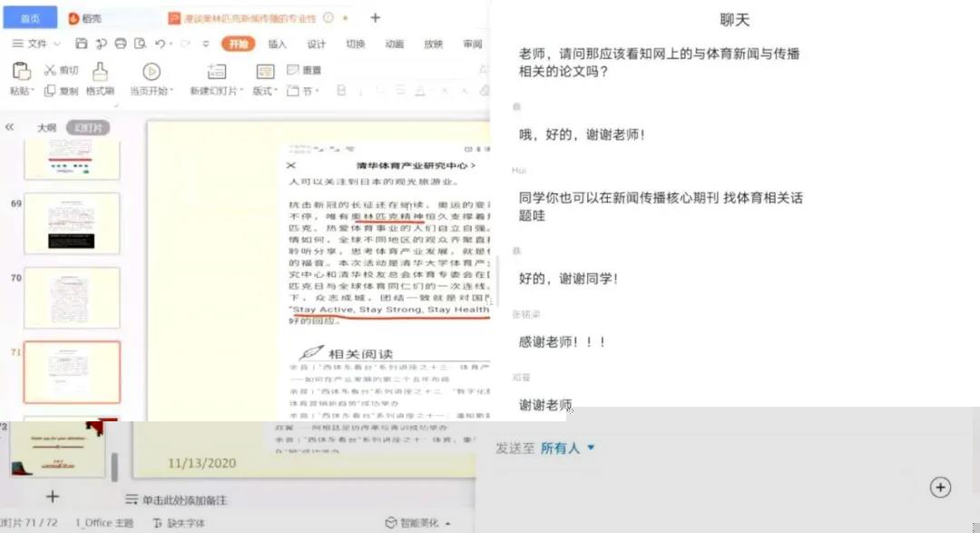Add a slide with the panel plus button
Viewport: 980px width, 533px height.
point(53,497)
